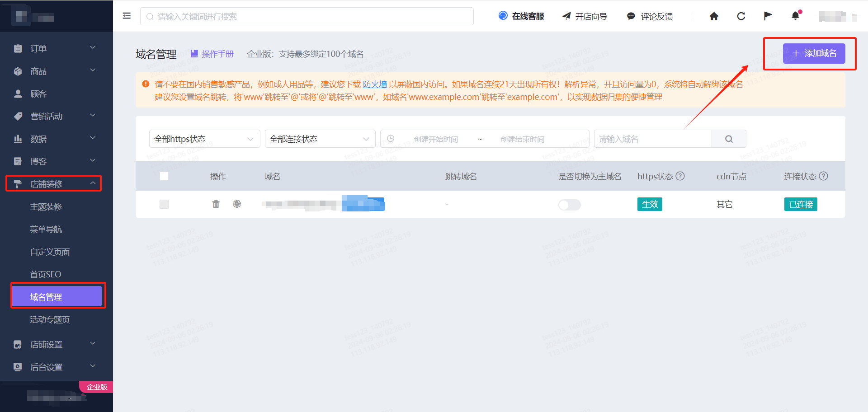This screenshot has height=412, width=868.
Task: Click the store decoration paint roller icon
Action: [18, 184]
